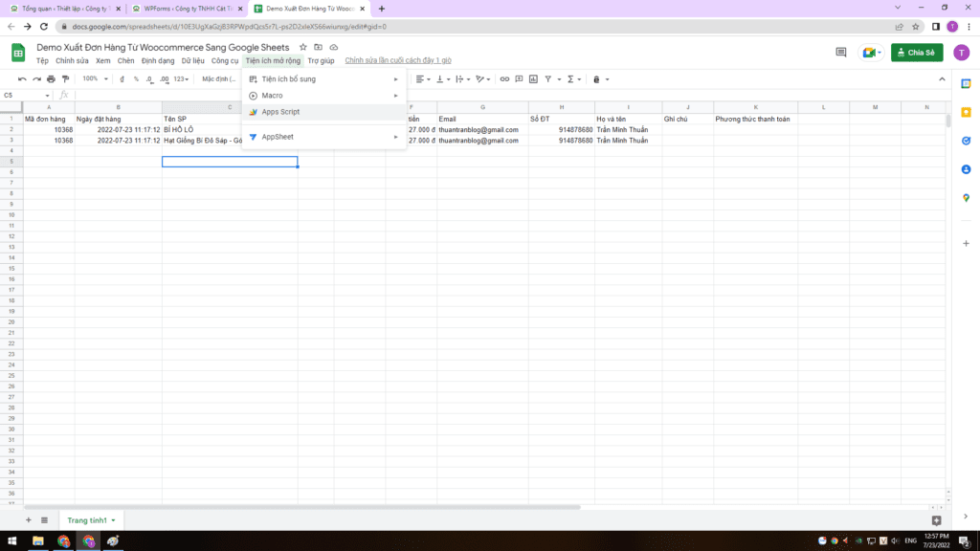Collapse the toolbar with up chevron
Image resolution: width=980 pixels, height=551 pixels.
[942, 79]
